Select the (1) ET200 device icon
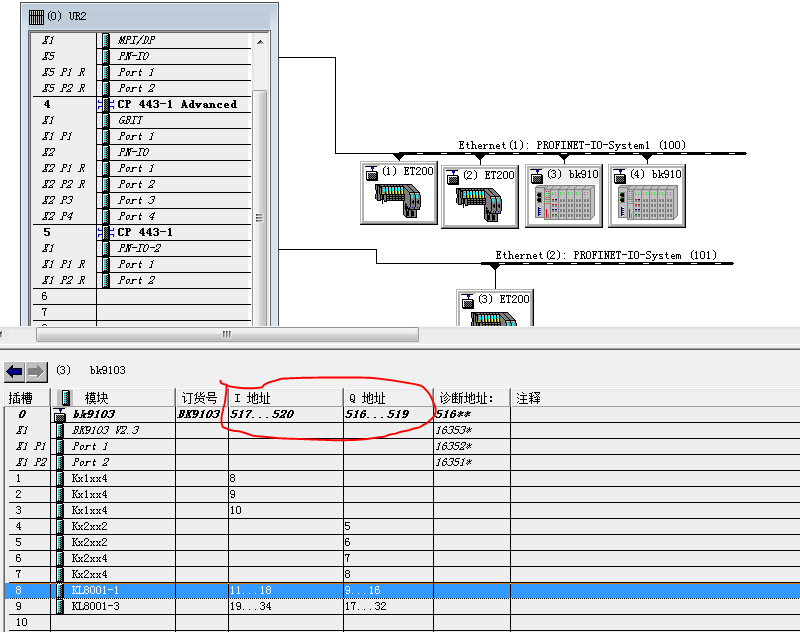 coord(399,193)
